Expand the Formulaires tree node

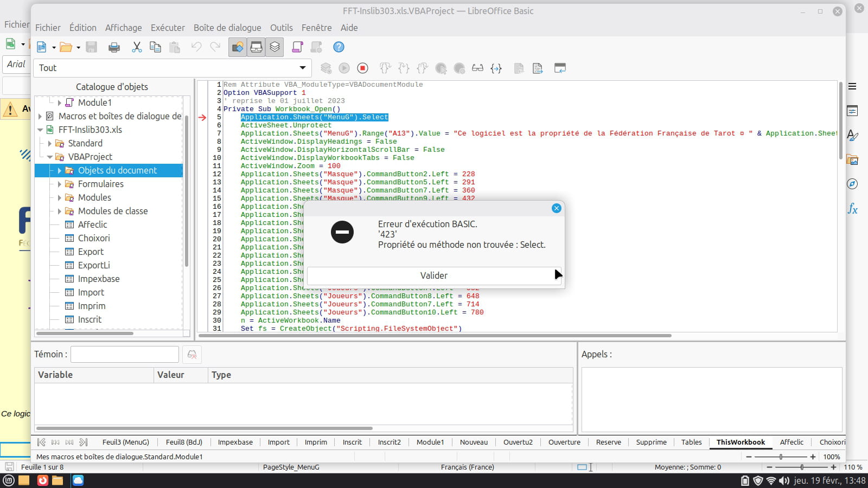[59, 184]
